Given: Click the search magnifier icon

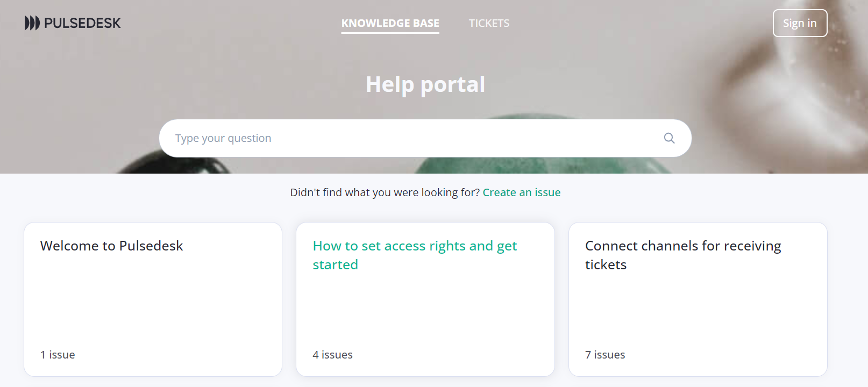Looking at the screenshot, I should coord(669,138).
